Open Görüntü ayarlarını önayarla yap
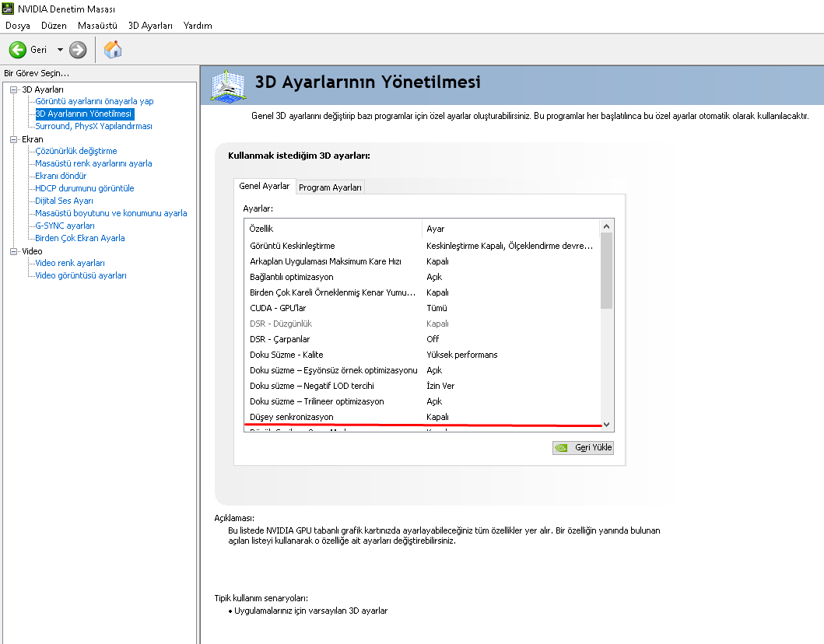The height and width of the screenshot is (644, 824). (94, 101)
